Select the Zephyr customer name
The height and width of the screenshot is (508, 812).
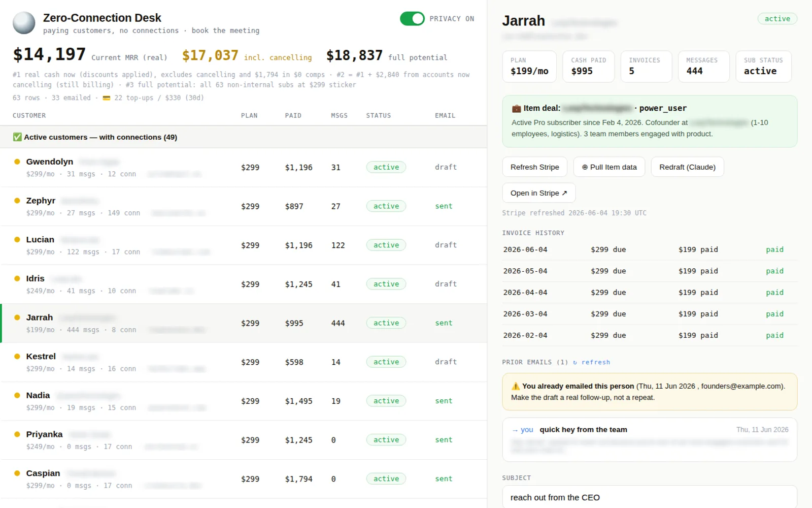41,201
